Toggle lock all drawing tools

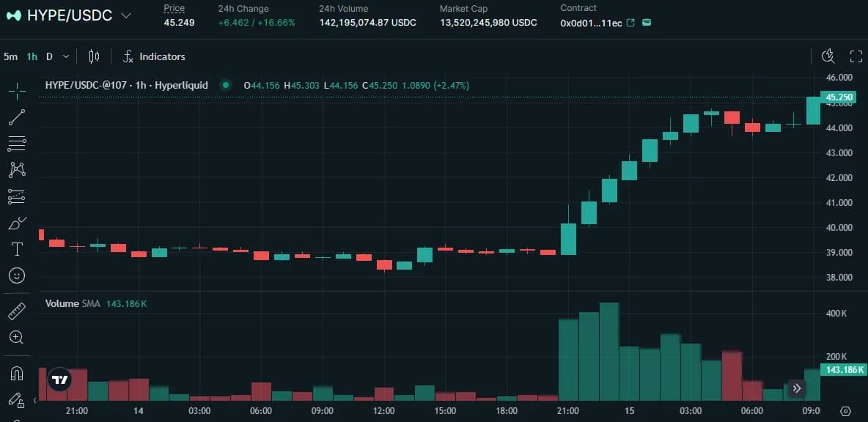click(x=16, y=400)
